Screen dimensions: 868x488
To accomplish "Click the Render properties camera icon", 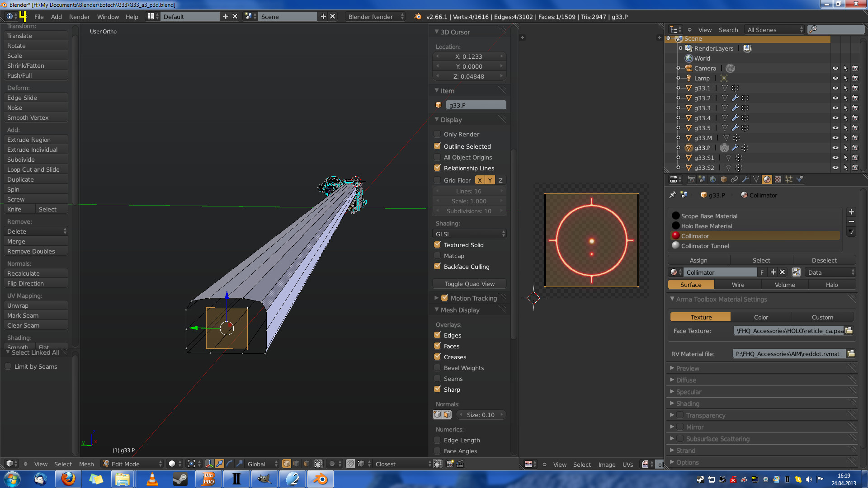I will [691, 179].
